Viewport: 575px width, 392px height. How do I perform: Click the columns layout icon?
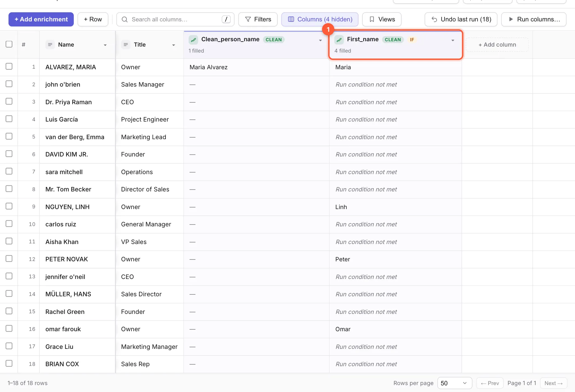[291, 20]
